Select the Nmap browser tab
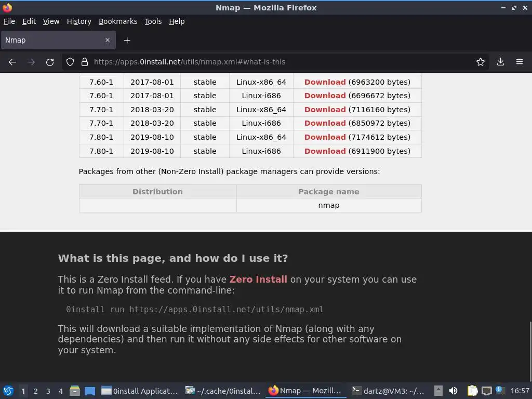Screen dimensions: 532x399 [x=58, y=40]
